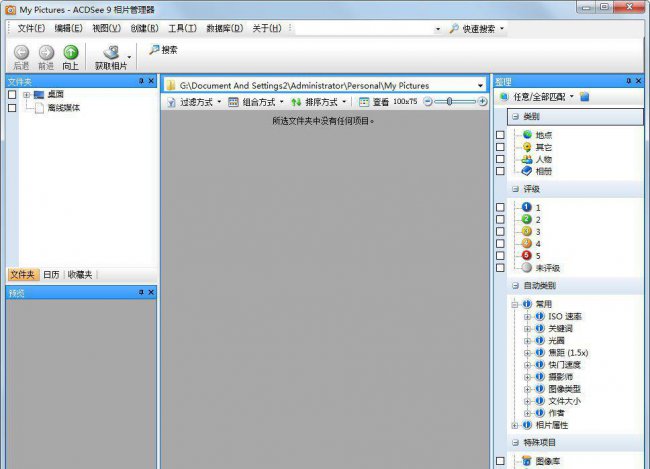Image resolution: width=650 pixels, height=469 pixels.
Task: Expand the 相片属性 node
Action: pos(514,425)
